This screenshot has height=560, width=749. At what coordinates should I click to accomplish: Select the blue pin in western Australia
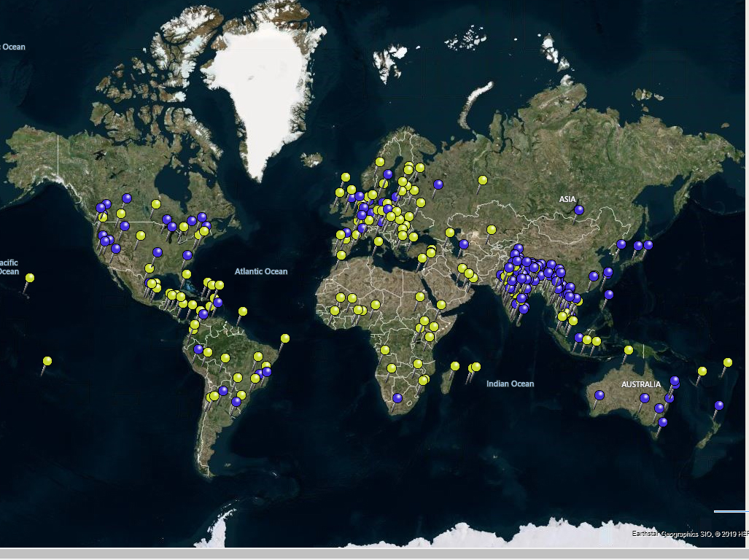click(x=599, y=395)
